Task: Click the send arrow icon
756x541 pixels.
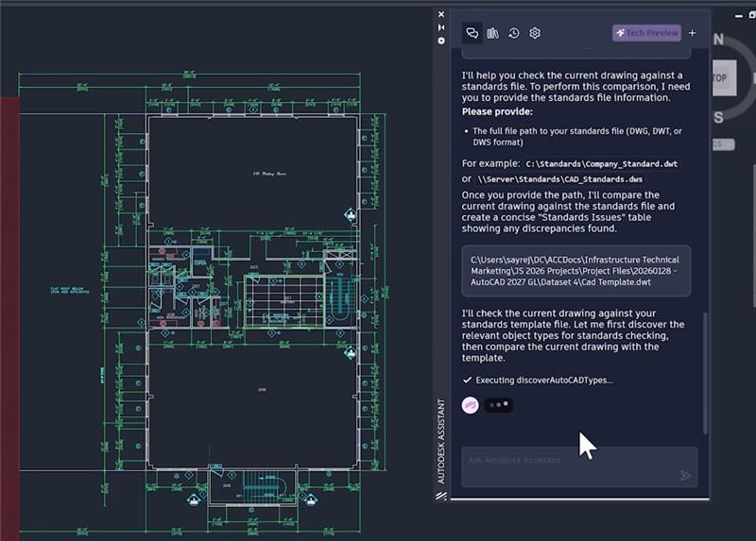Action: pos(685,476)
